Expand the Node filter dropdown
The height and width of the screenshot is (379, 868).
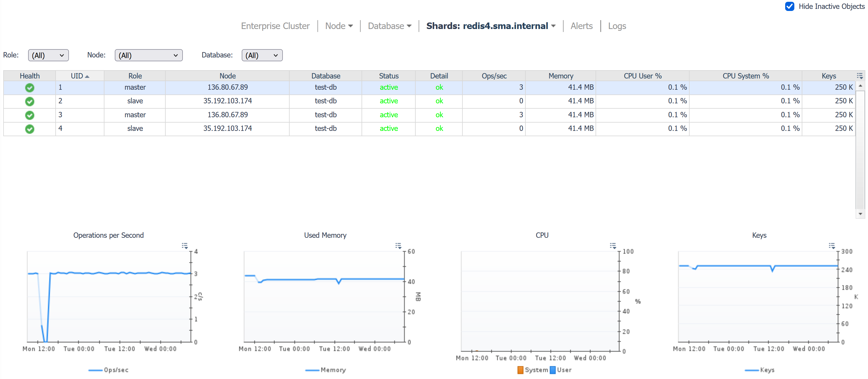(149, 55)
